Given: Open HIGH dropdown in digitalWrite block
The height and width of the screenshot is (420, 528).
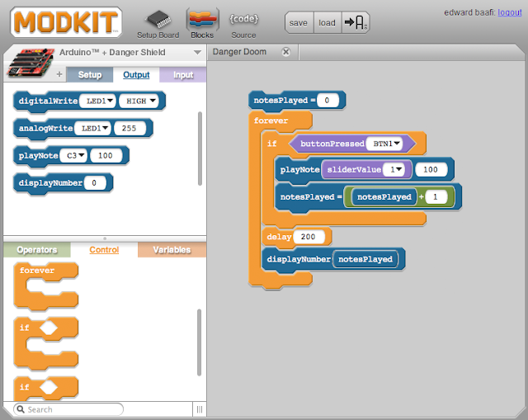Looking at the screenshot, I should tap(139, 101).
